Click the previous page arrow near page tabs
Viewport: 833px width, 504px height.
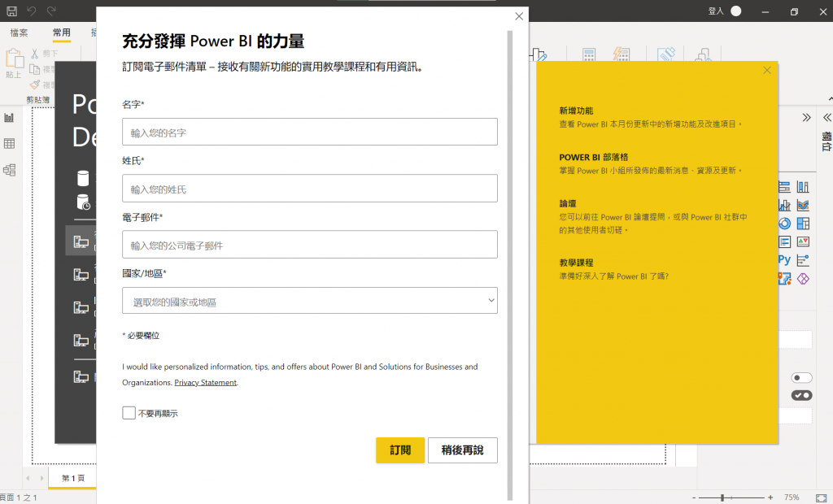coord(28,478)
